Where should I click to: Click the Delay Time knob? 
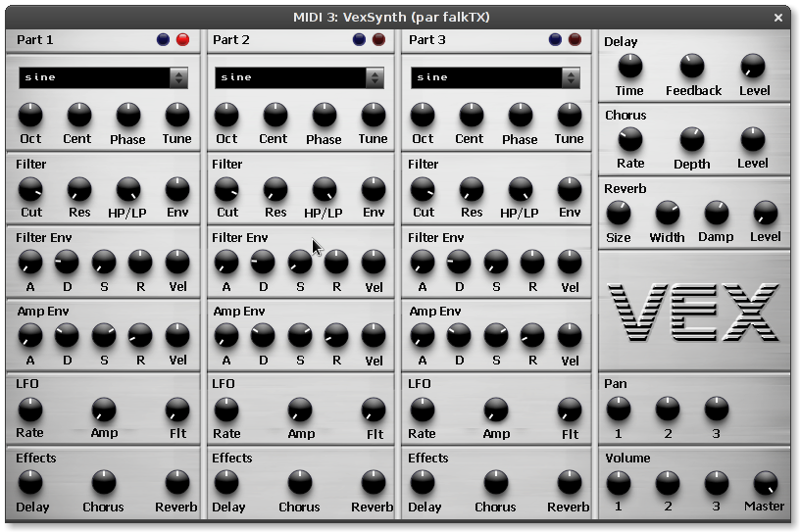[x=630, y=67]
